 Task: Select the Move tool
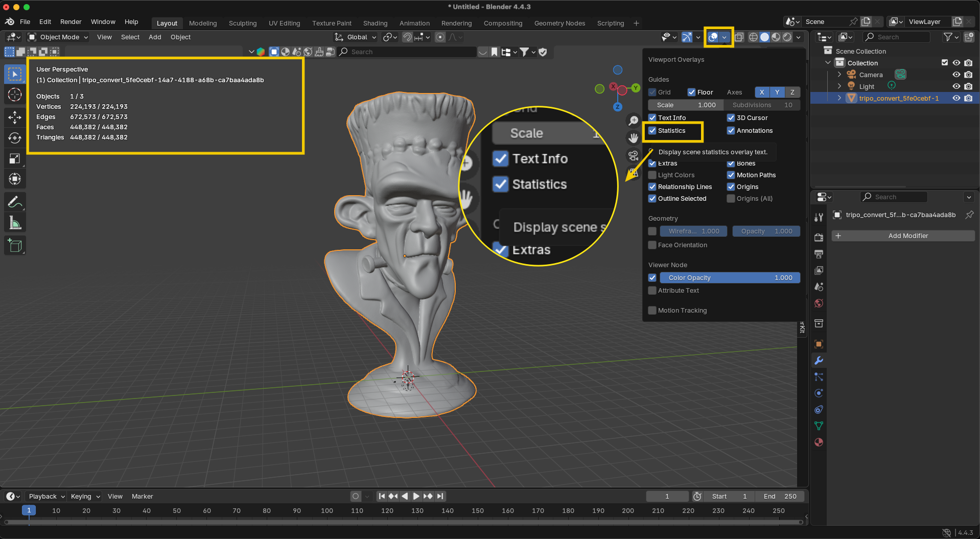click(x=15, y=118)
